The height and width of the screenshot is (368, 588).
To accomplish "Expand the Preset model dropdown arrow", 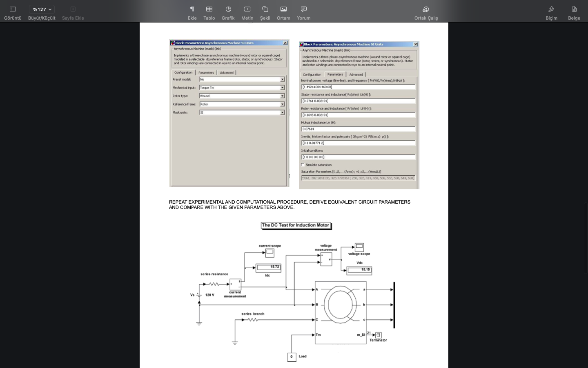I will point(282,79).
